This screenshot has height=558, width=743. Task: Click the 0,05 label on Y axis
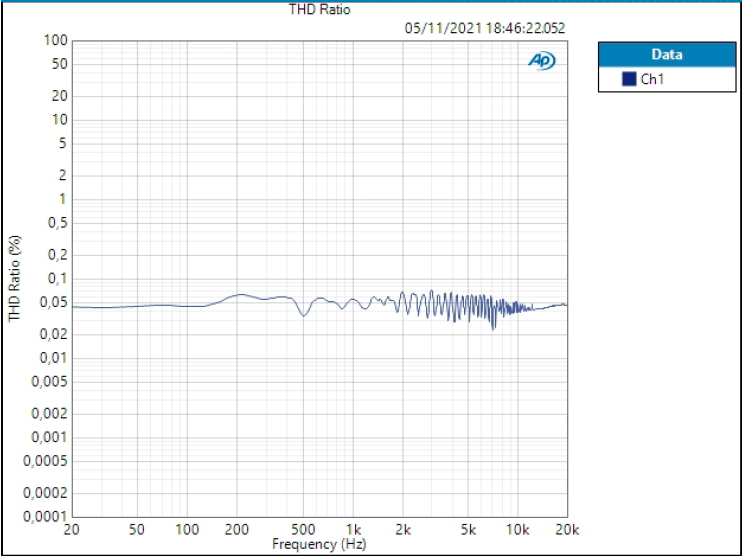click(54, 302)
